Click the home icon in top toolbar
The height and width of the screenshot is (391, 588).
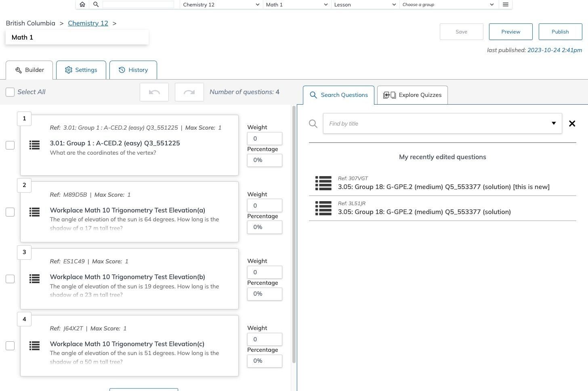(x=82, y=4)
